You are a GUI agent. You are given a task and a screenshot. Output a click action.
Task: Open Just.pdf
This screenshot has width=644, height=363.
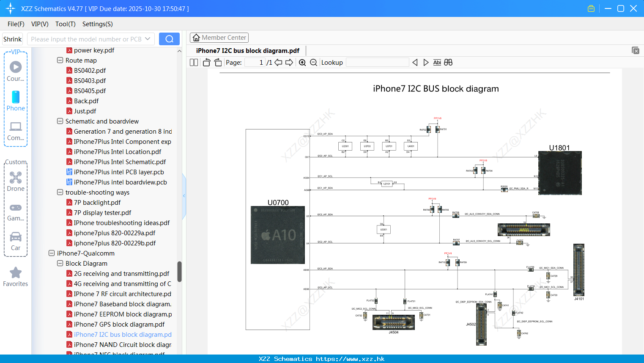[x=85, y=111]
